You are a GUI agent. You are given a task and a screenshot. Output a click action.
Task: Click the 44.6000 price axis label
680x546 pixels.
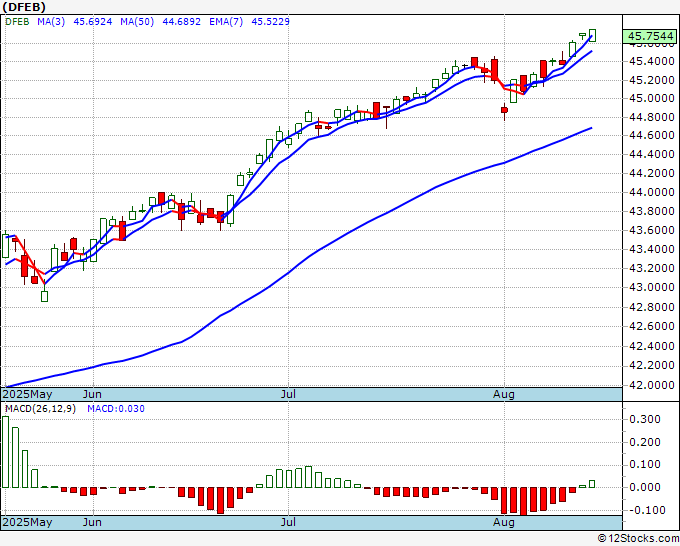click(x=652, y=135)
